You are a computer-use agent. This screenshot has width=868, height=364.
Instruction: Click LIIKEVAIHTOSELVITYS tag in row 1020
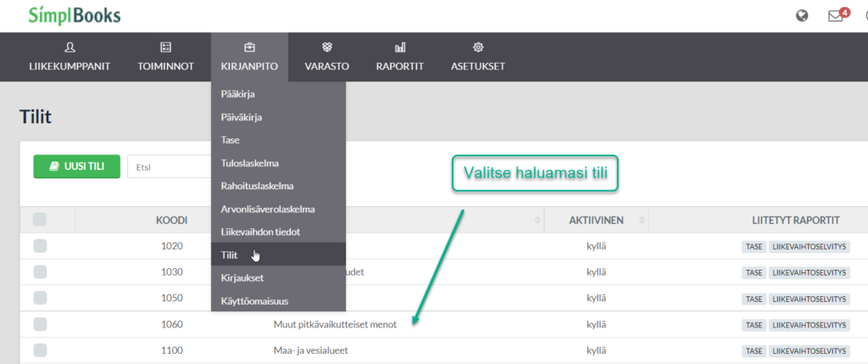tap(809, 247)
